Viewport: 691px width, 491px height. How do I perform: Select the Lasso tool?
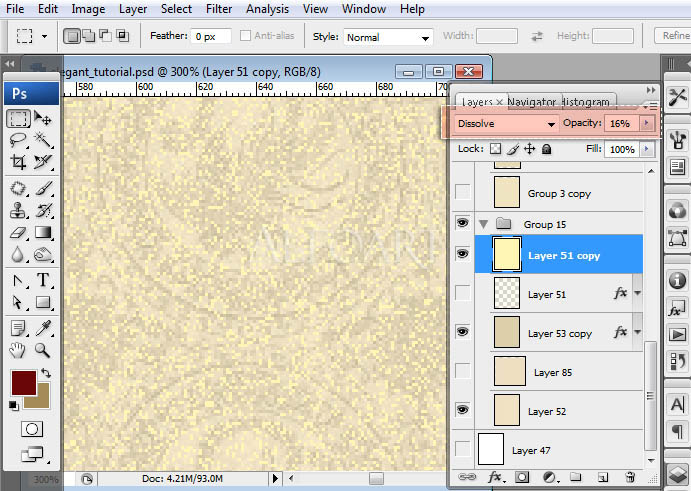click(19, 140)
